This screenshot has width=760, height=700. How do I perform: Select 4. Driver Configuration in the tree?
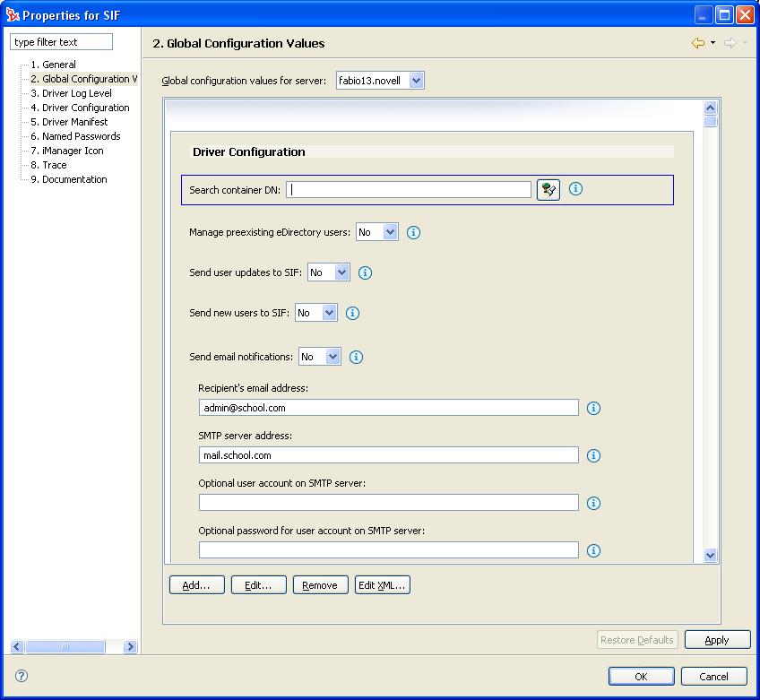(80, 108)
